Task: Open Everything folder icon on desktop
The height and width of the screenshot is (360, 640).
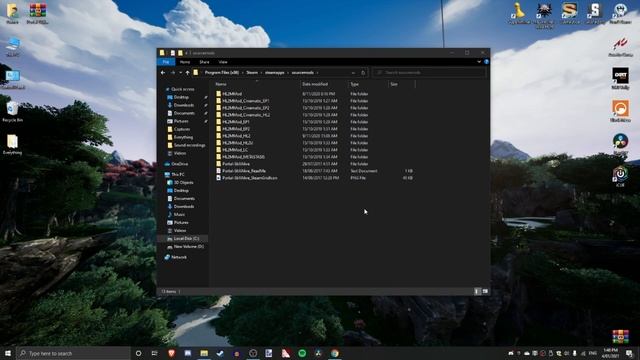Action: (12, 144)
